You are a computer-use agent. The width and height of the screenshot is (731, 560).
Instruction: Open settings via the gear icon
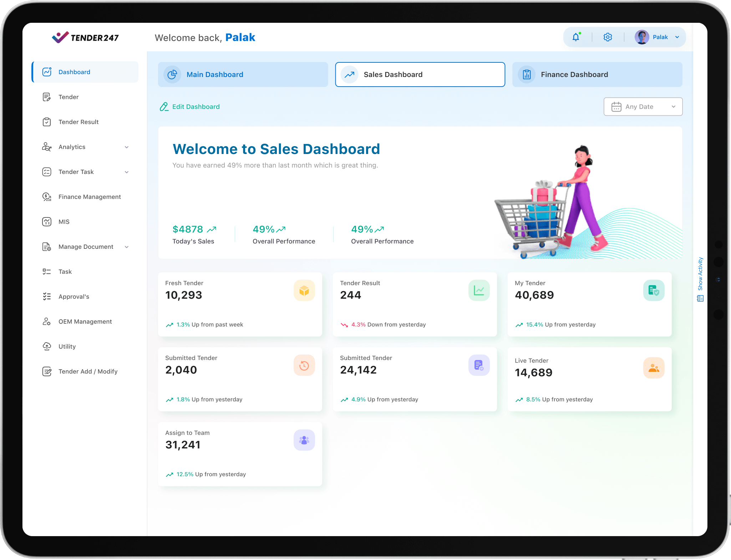coord(608,37)
